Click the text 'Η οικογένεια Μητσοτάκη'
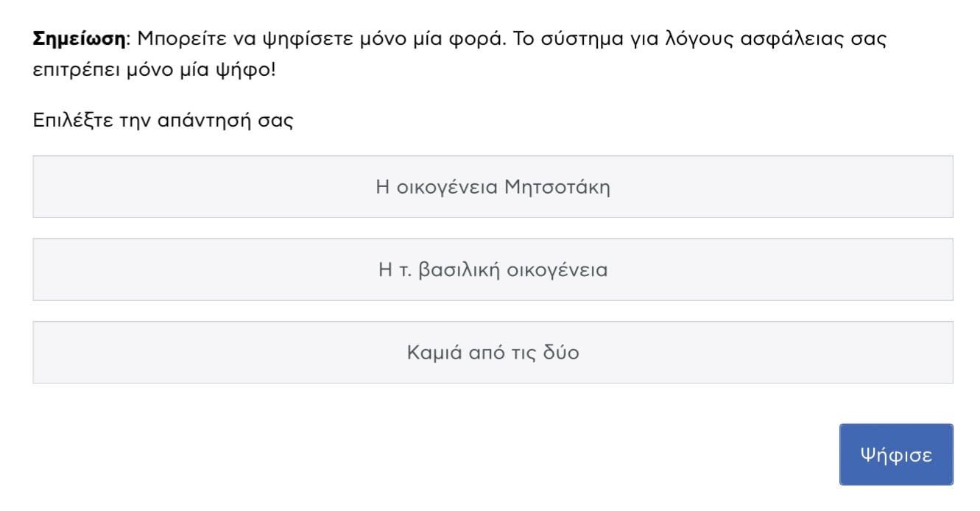This screenshot has height=511, width=980. pos(493,187)
